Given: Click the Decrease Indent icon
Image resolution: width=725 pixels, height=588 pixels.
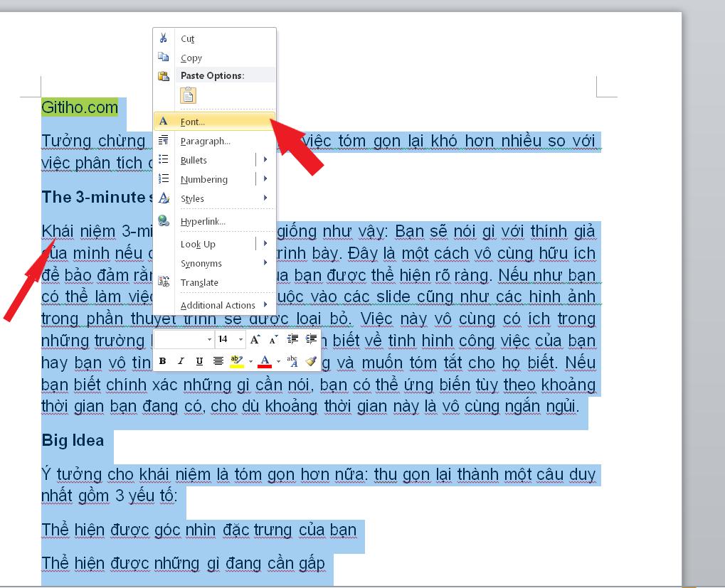Looking at the screenshot, I should pos(292,339).
